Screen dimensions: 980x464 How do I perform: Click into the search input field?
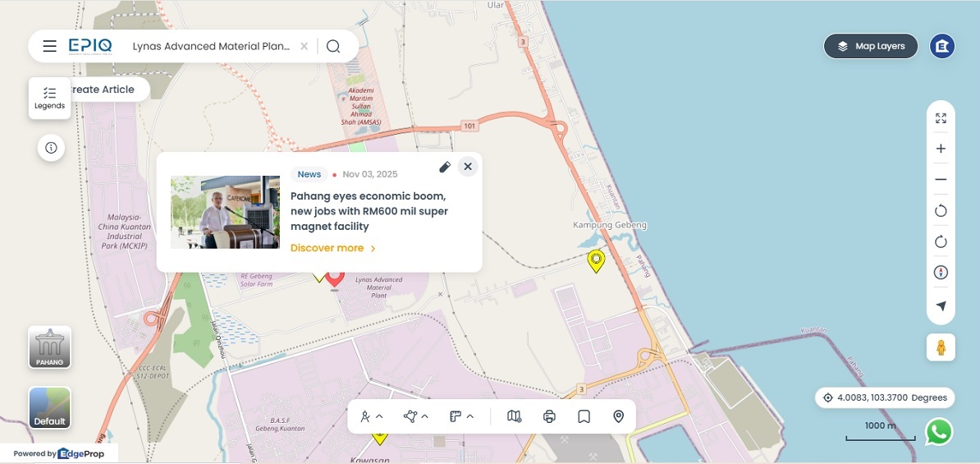pyautogui.click(x=211, y=46)
